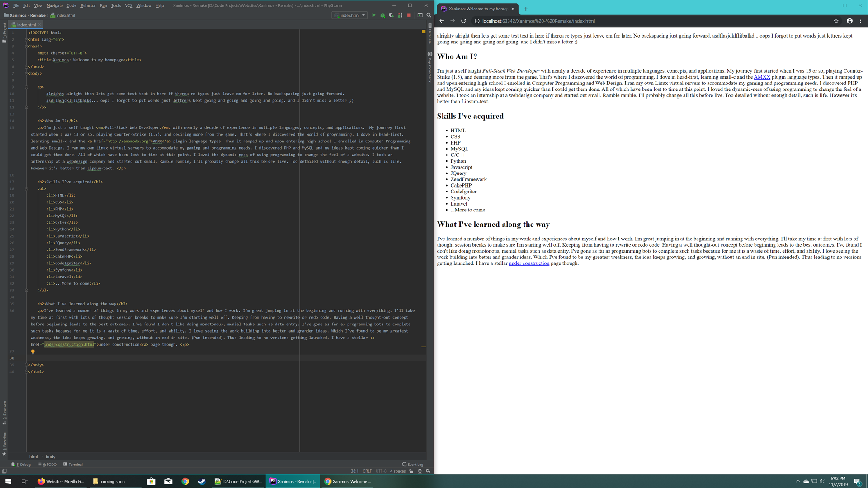Image resolution: width=868 pixels, height=488 pixels.
Task: Run with coverage using the shield icon
Action: click(391, 15)
